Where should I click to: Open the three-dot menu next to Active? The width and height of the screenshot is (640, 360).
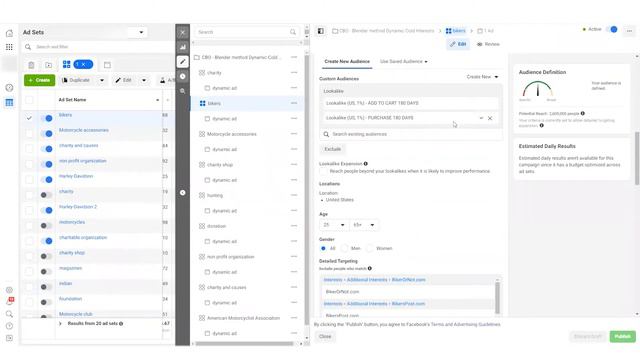click(x=629, y=31)
